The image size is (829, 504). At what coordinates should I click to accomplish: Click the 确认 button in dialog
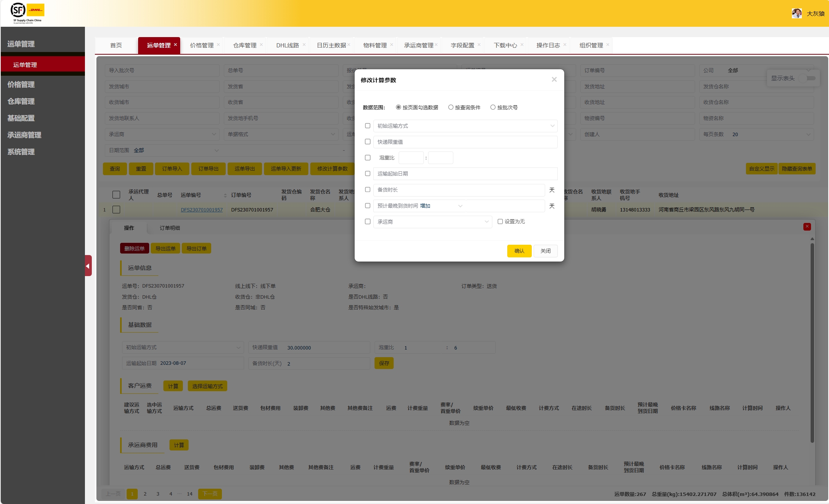click(x=519, y=251)
